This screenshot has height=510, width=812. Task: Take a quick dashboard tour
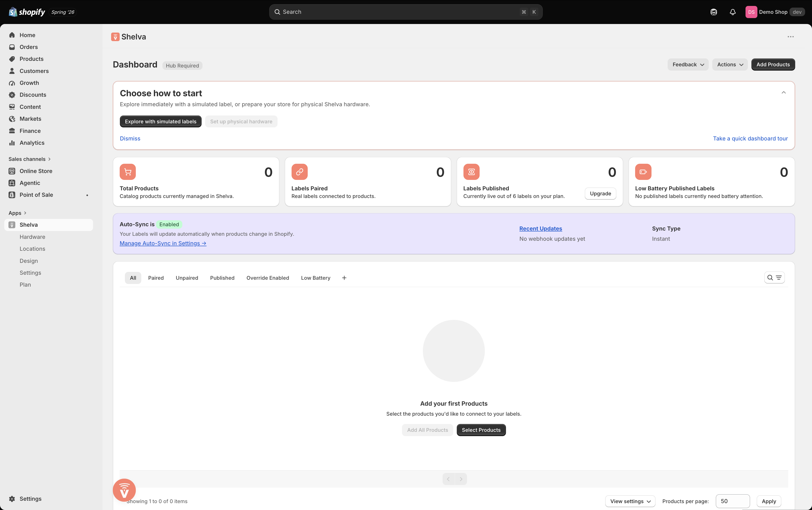[x=750, y=139]
